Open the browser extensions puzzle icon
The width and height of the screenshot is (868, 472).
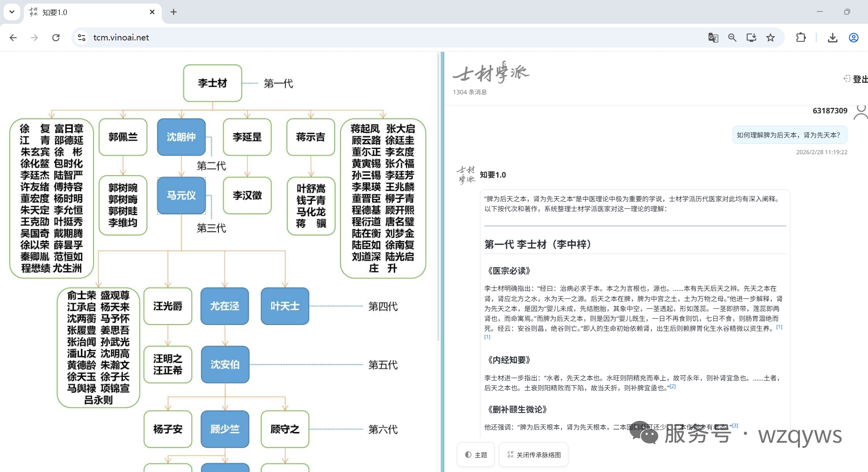801,38
